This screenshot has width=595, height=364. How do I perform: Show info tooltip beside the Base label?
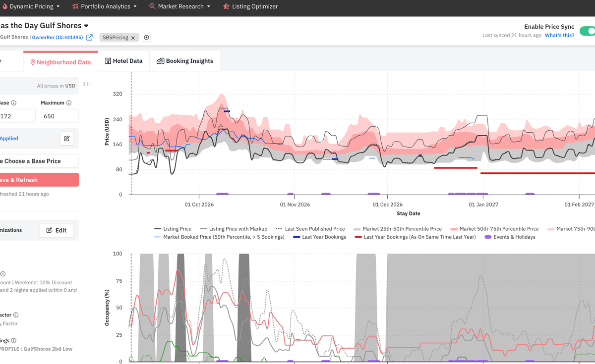click(x=14, y=103)
